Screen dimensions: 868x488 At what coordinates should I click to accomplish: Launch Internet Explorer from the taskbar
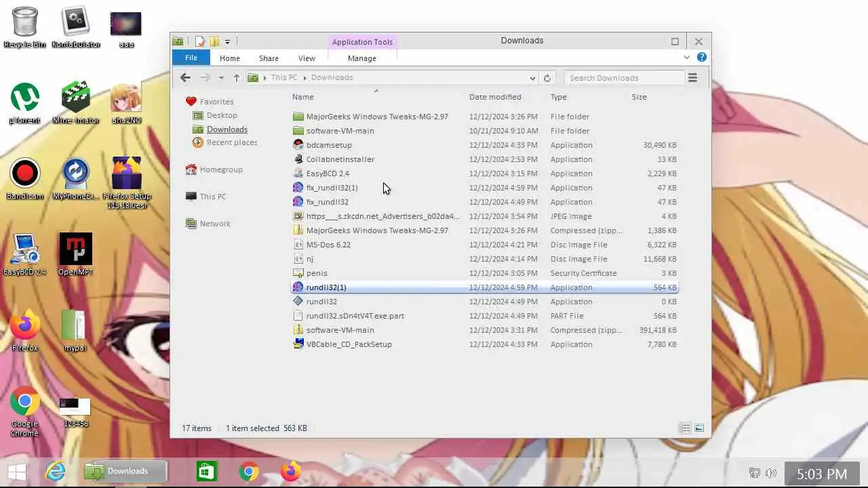[x=56, y=471]
